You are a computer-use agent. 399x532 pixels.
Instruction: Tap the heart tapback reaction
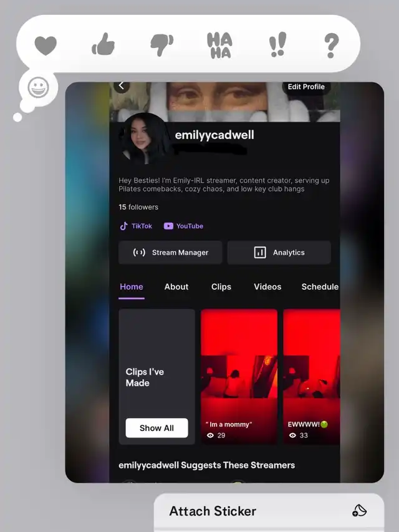(46, 45)
